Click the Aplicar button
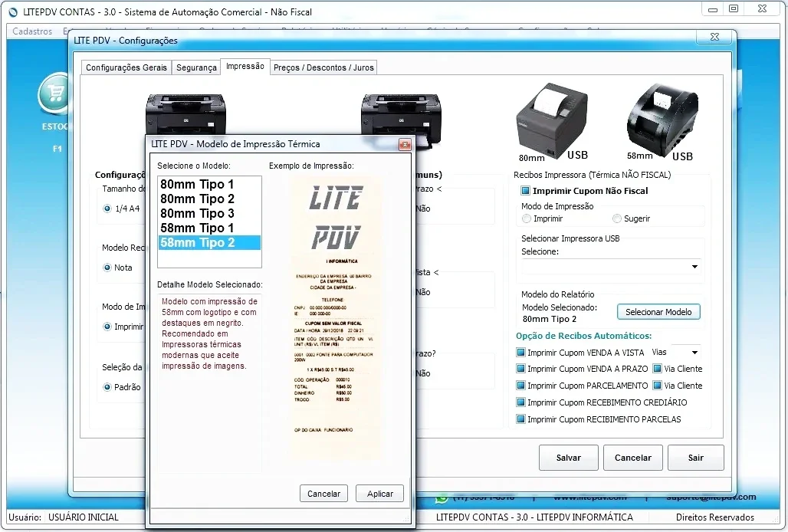Viewport: 788px width, 532px height. click(380, 494)
